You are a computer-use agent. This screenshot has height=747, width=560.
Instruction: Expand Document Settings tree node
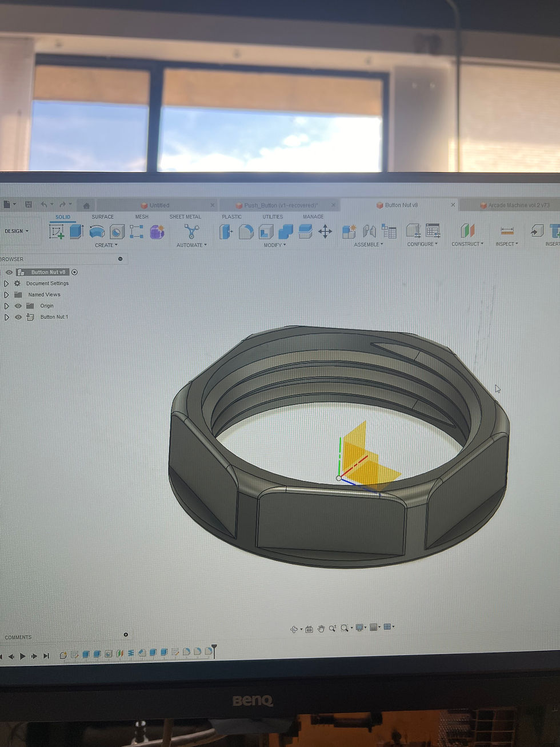click(6, 283)
